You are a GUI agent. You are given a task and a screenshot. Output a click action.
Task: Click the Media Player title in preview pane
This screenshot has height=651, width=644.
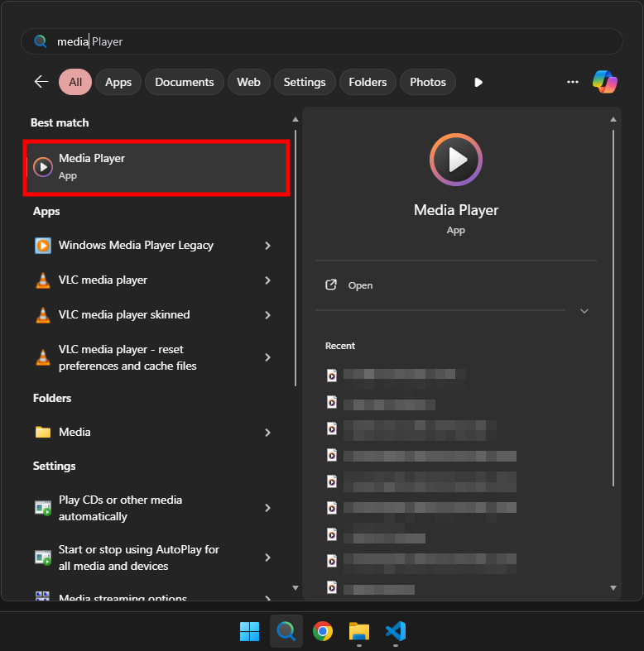[456, 210]
